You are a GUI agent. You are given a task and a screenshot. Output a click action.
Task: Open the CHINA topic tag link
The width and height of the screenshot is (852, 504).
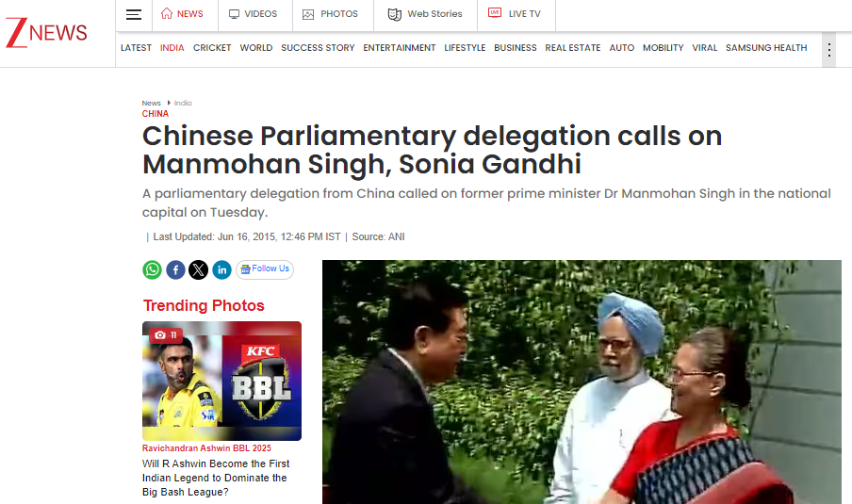tap(156, 113)
